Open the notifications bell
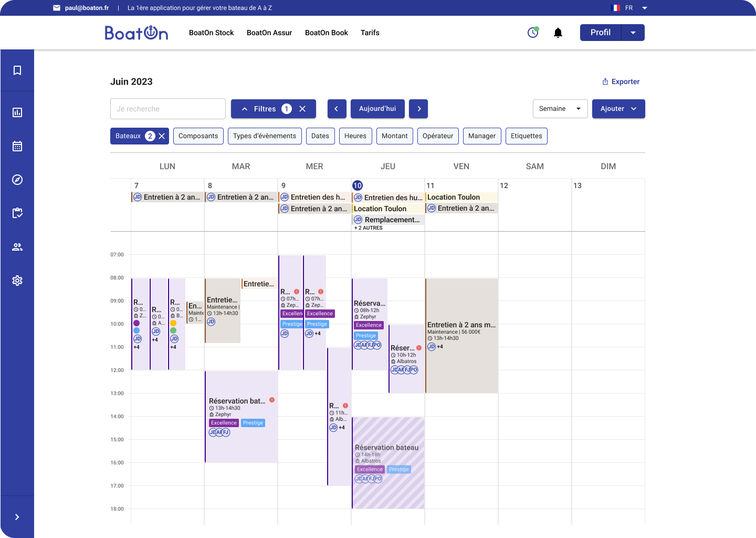Viewport: 756px width, 538px height. 558,33
